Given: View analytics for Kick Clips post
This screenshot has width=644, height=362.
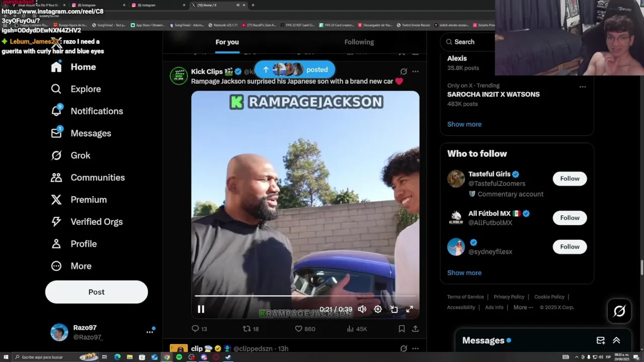Looking at the screenshot, I should (357, 329).
